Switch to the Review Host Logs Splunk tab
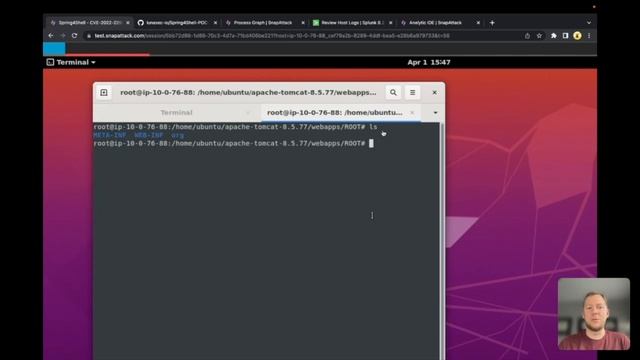The width and height of the screenshot is (640, 360). coord(351,23)
